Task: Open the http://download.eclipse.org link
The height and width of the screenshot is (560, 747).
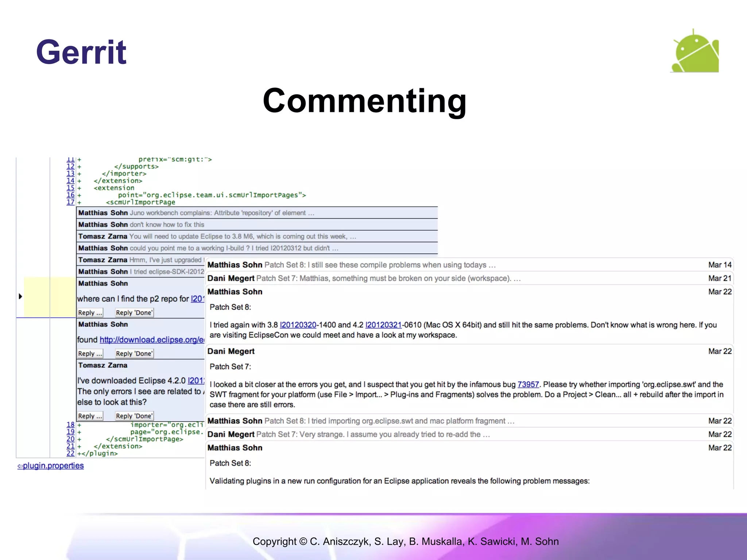Action: click(x=152, y=340)
